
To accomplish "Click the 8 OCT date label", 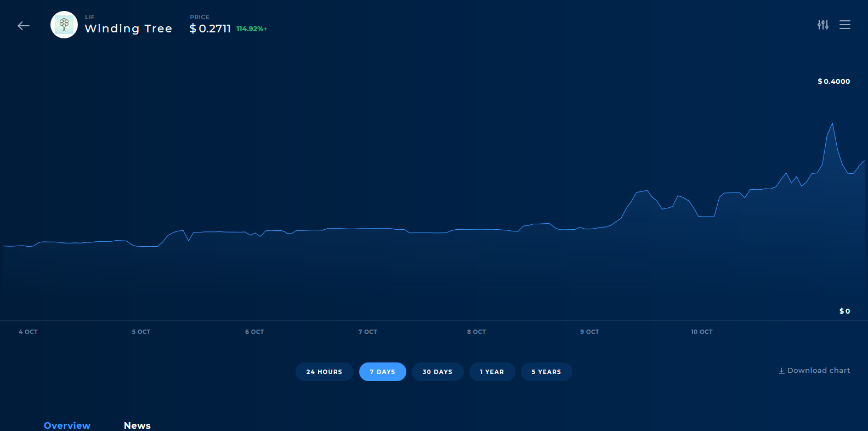I will (x=476, y=332).
